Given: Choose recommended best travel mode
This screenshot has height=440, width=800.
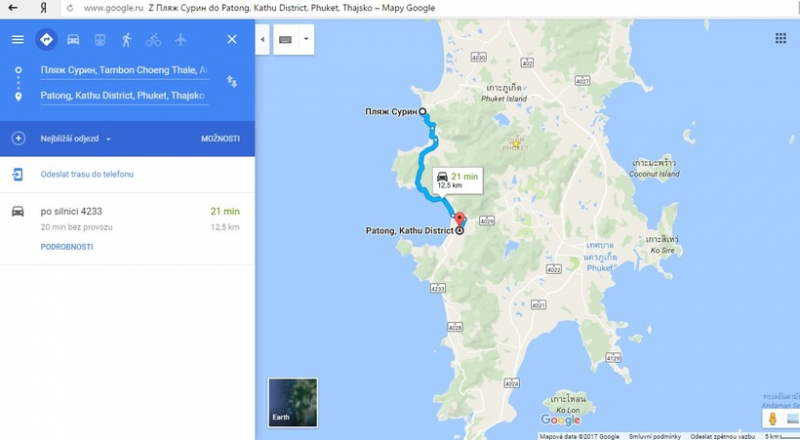Looking at the screenshot, I should click(46, 39).
